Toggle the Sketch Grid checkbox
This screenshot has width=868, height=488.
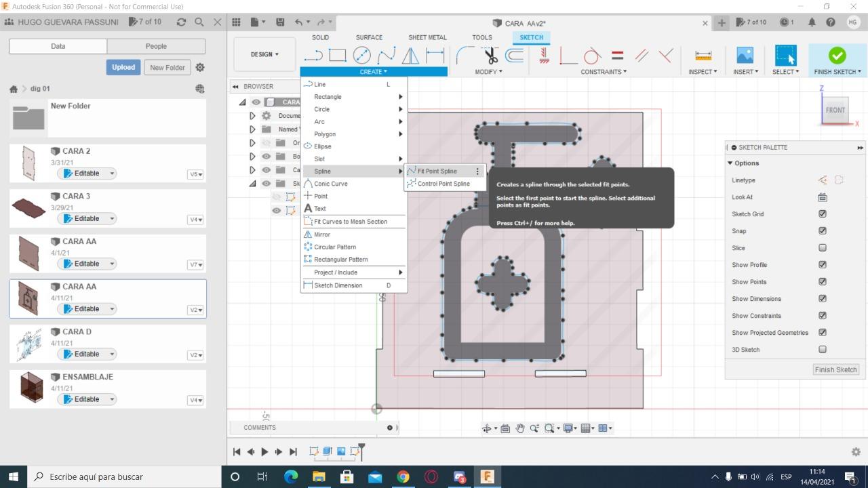click(x=823, y=214)
